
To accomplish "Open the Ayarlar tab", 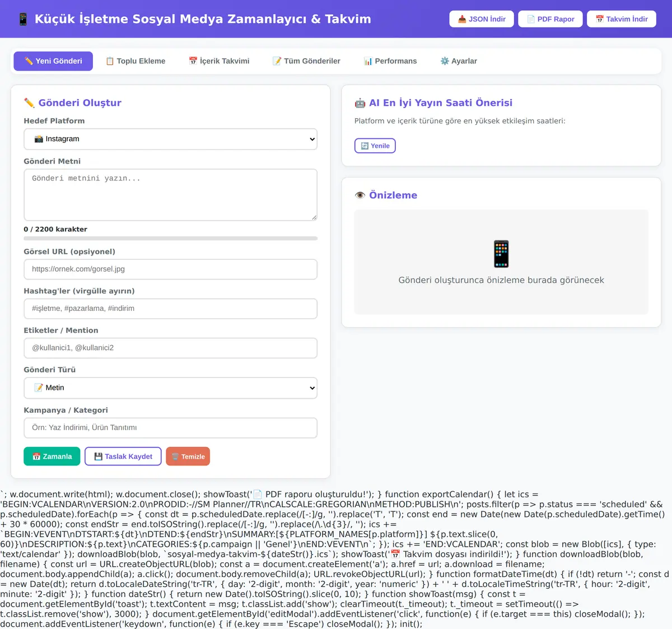I will click(x=459, y=61).
